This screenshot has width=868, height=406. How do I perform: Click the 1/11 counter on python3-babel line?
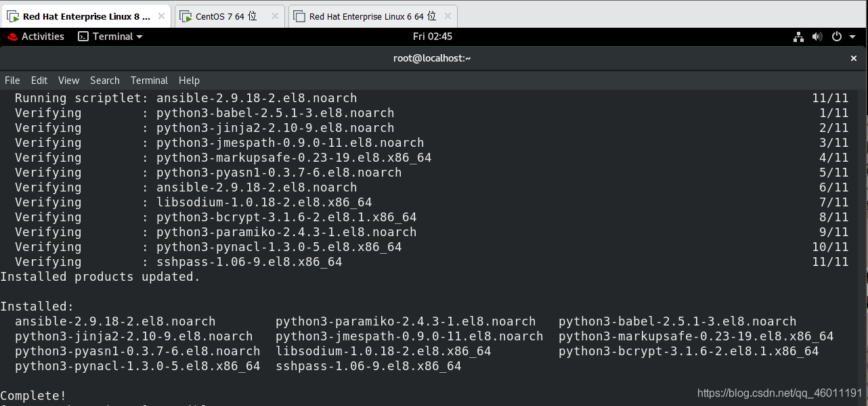(x=833, y=113)
